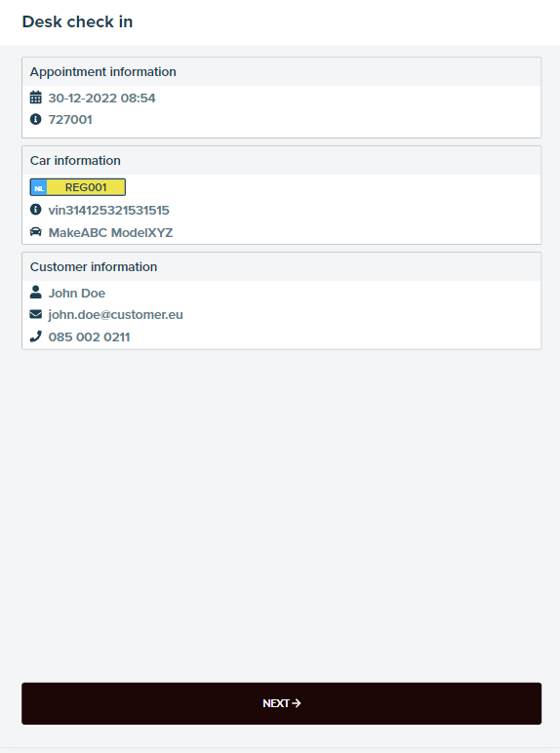Screen dimensions: 560x753
Task: Click the customer name John Doe
Action: click(x=77, y=293)
